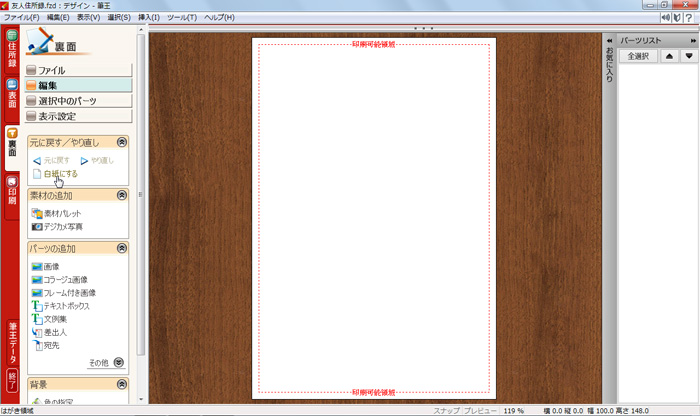The image size is (700, 416).
Task: Expand その他 for more parts
Action: click(x=118, y=362)
